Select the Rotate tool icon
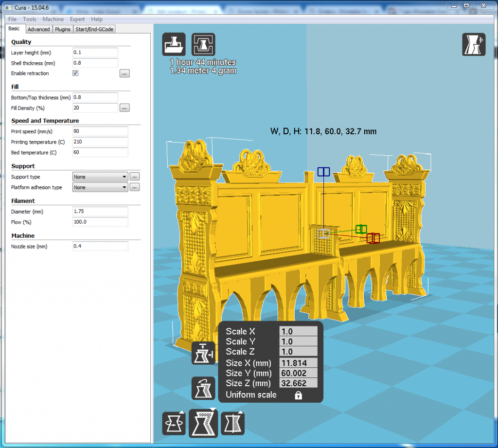498x448 pixels. click(x=174, y=423)
